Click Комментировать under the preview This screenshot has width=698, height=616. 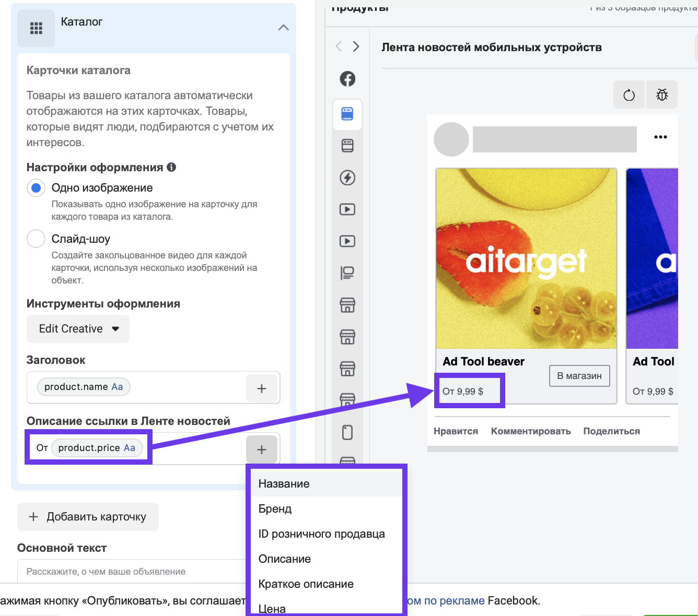(x=531, y=431)
